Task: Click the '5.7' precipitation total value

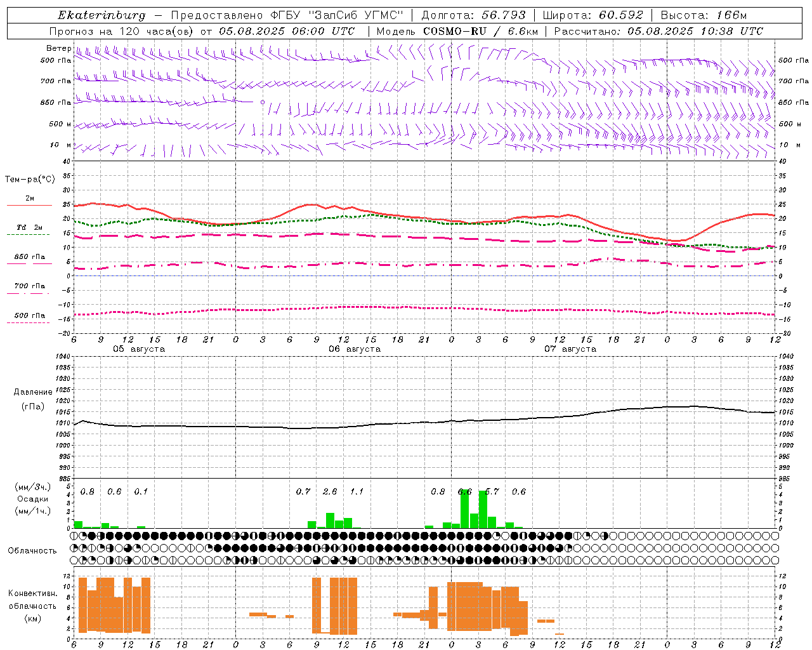Action: pyautogui.click(x=492, y=491)
